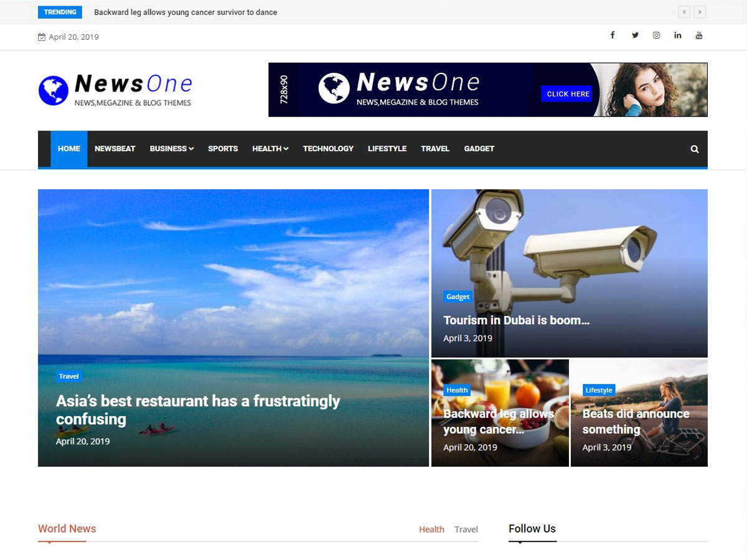Open the LinkedIn social icon
The height and width of the screenshot is (560, 747).
coord(677,35)
